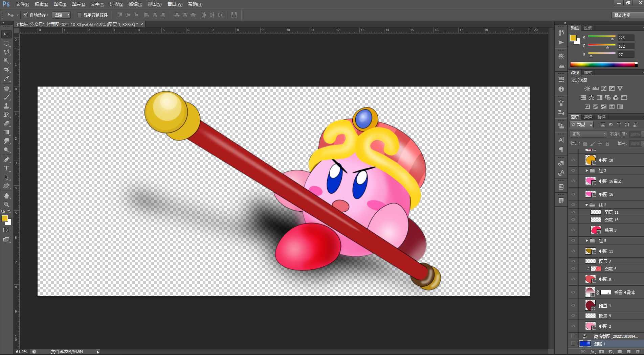Viewport: 644px width, 355px height.
Task: Close the document tab
Action: coord(142,24)
